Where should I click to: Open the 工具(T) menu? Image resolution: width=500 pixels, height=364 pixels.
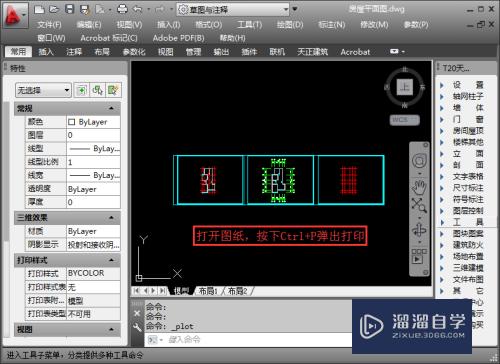(250, 25)
